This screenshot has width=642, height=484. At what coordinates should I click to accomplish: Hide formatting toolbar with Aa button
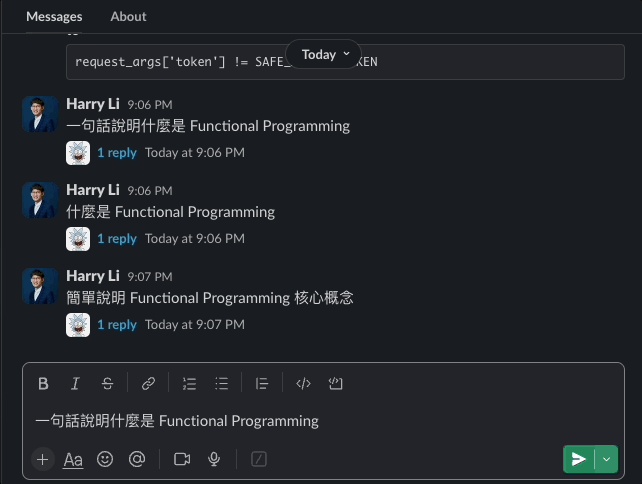[x=73, y=459]
